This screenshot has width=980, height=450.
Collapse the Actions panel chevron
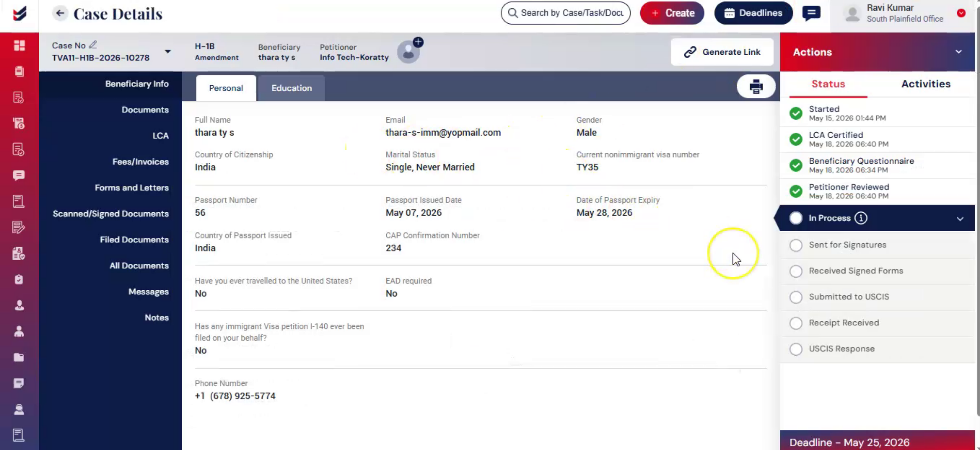click(x=958, y=52)
